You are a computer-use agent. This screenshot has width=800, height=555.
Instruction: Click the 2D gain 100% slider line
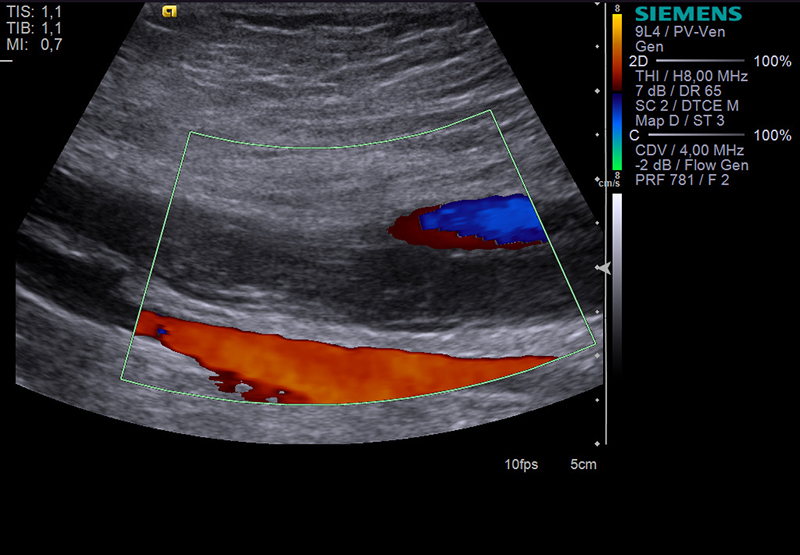coord(701,61)
